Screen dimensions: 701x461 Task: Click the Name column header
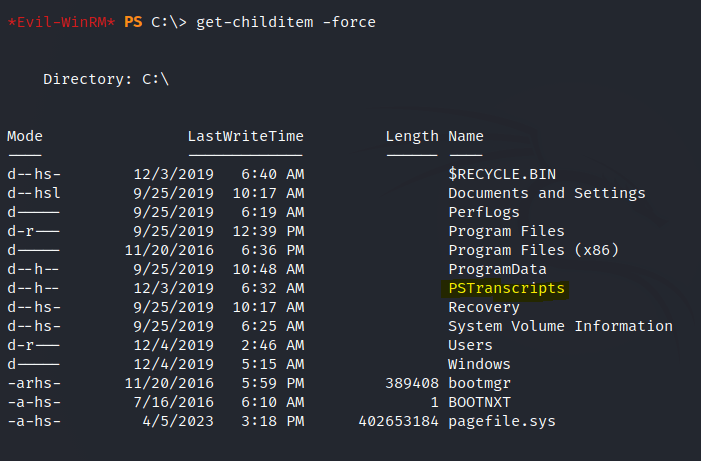pos(465,136)
